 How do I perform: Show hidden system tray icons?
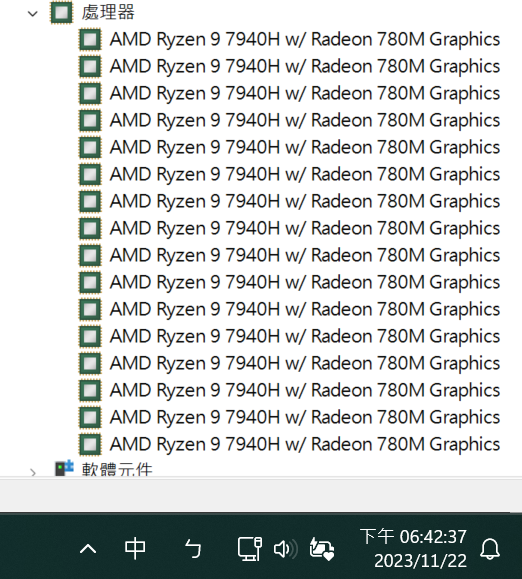(88, 549)
